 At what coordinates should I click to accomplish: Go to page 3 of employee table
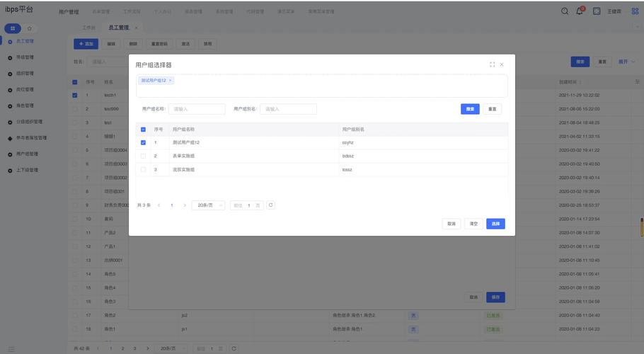coord(134,348)
